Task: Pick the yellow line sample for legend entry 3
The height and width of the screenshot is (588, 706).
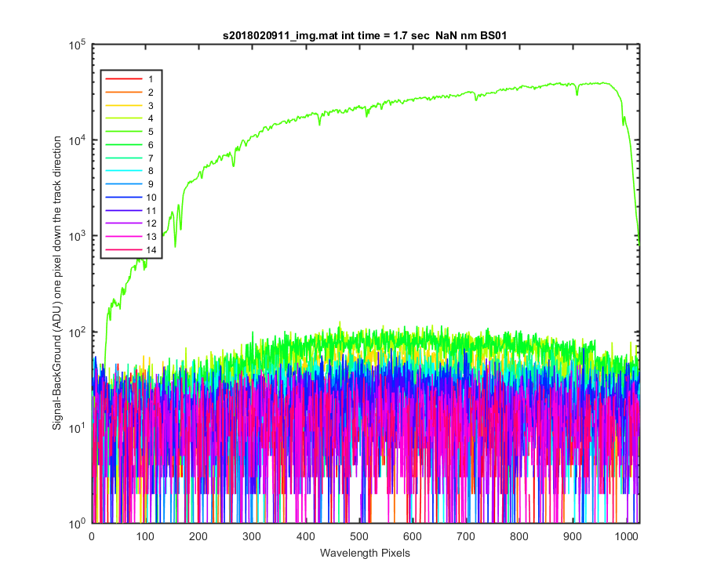Action: [124, 106]
